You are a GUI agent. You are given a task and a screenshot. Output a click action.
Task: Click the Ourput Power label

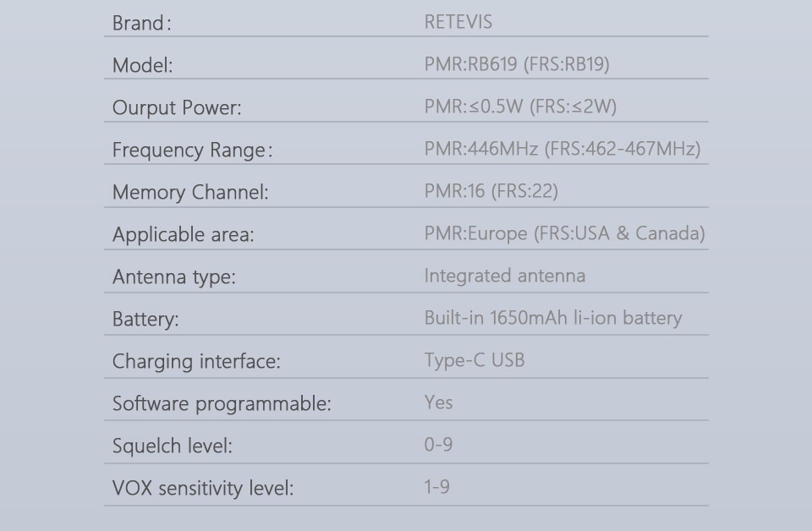click(x=177, y=107)
